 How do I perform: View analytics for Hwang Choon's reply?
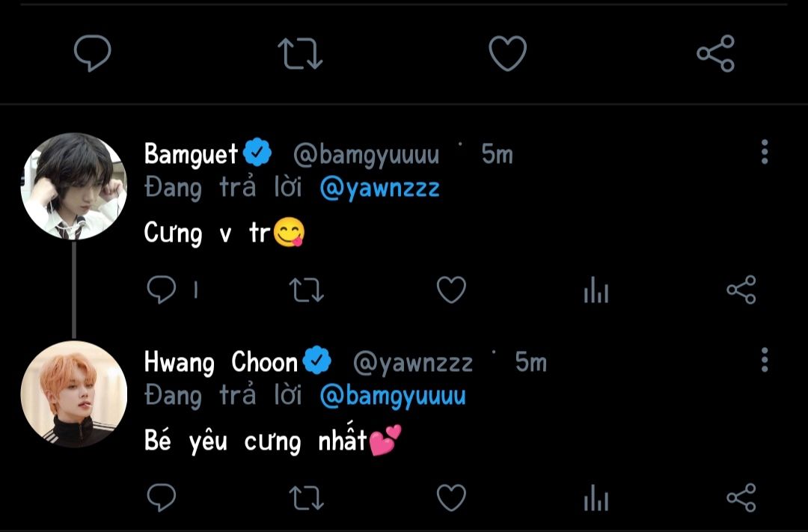(x=596, y=498)
